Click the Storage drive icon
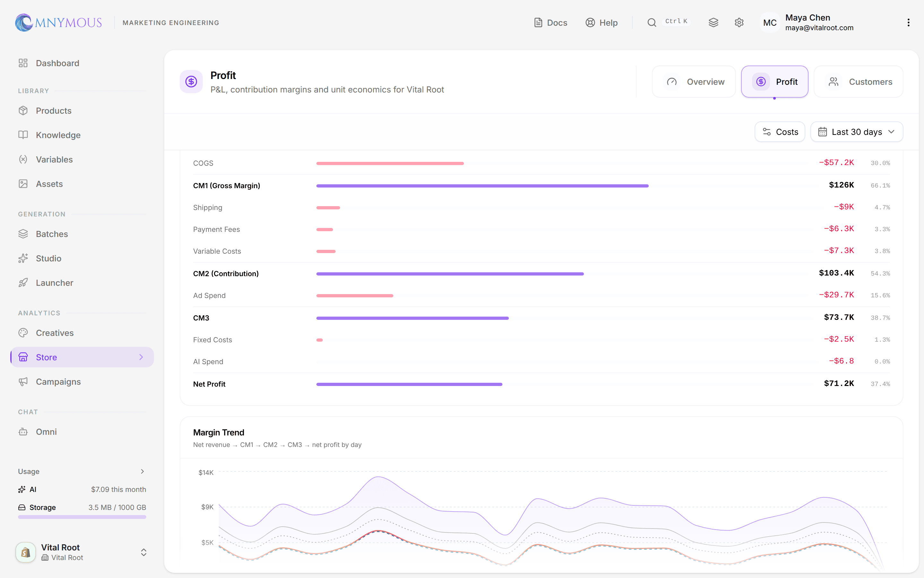This screenshot has width=924, height=578. tap(22, 507)
